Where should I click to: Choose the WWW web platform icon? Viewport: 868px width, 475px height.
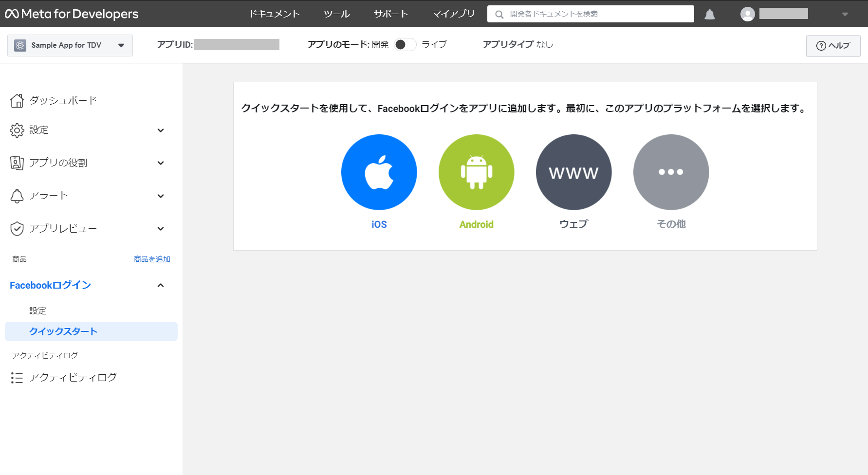(574, 172)
